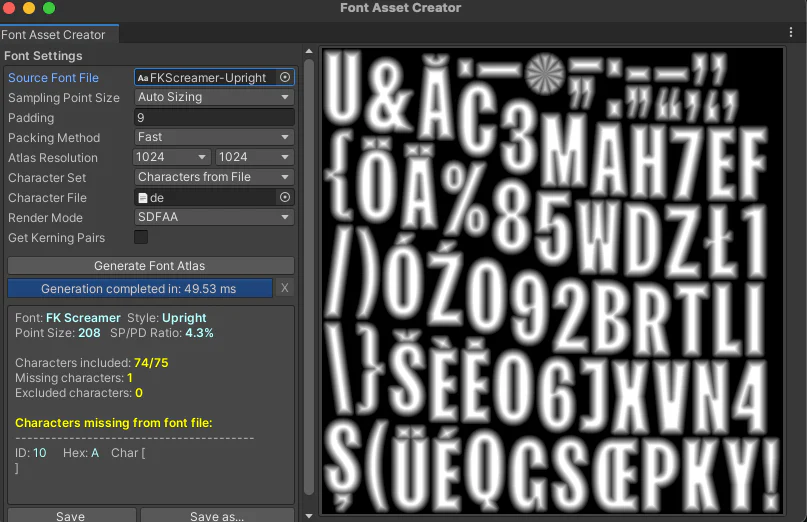Click the font icon in Source Font field

(143, 78)
